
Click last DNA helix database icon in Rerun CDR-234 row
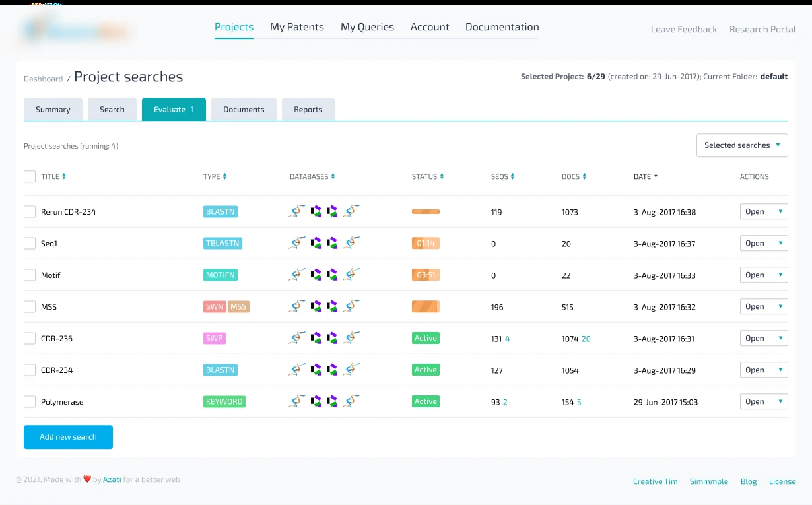tap(351, 211)
